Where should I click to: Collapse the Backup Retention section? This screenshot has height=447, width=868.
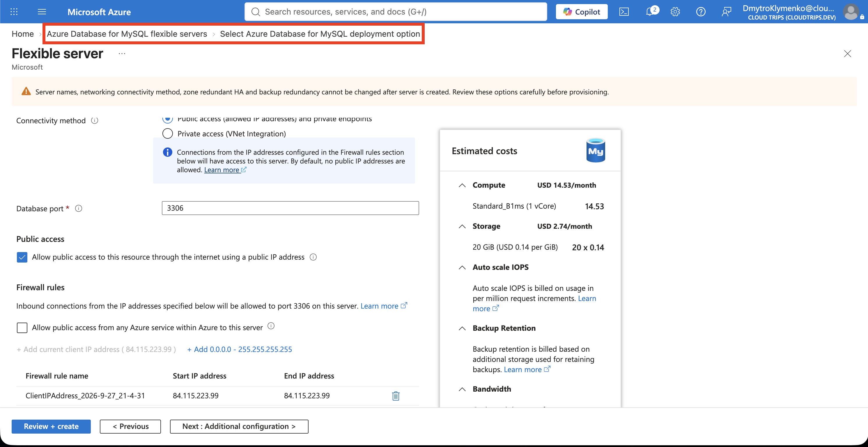(462, 328)
